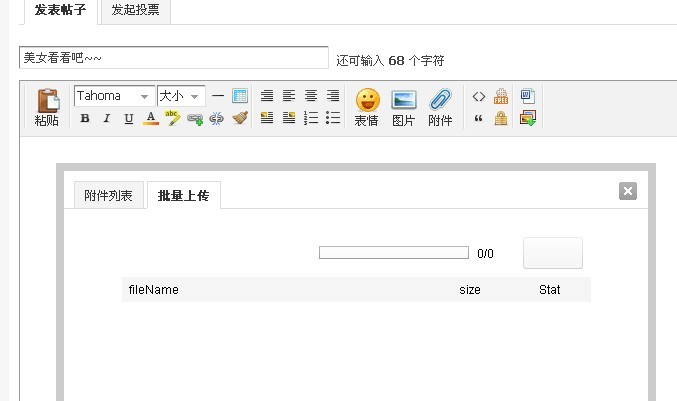Screen dimensions: 677x401
Task: Click the post title input field
Action: 174,57
